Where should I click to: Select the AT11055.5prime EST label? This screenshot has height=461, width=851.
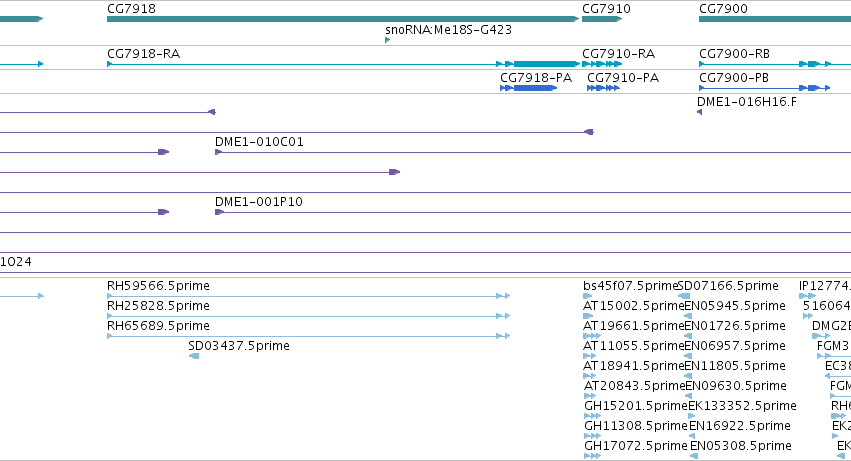click(x=633, y=346)
